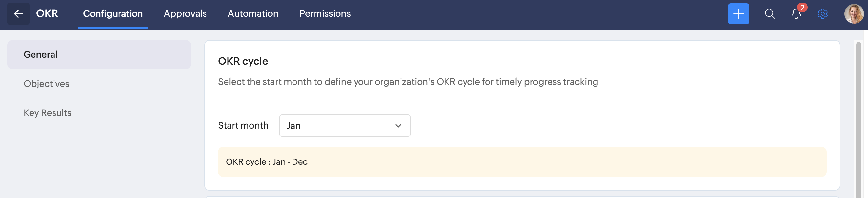Click the OKR module title in header
Screen dimensions: 868x198
tap(47, 14)
